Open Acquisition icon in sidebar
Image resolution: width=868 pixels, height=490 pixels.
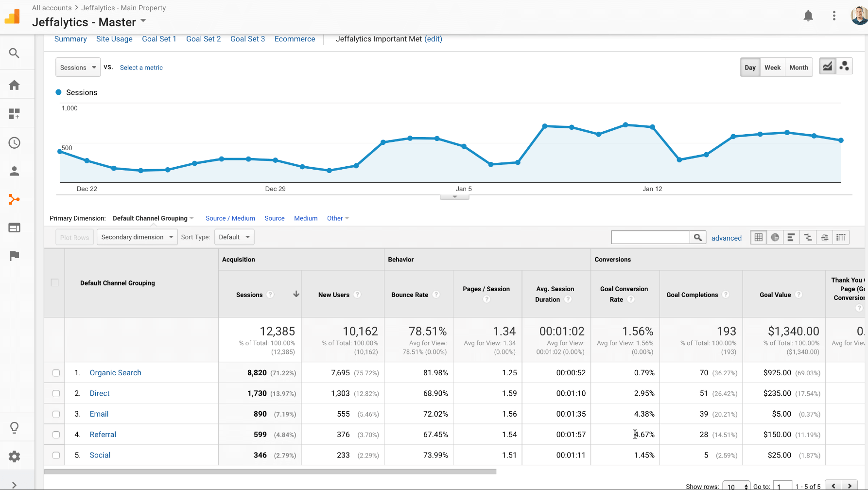point(14,199)
